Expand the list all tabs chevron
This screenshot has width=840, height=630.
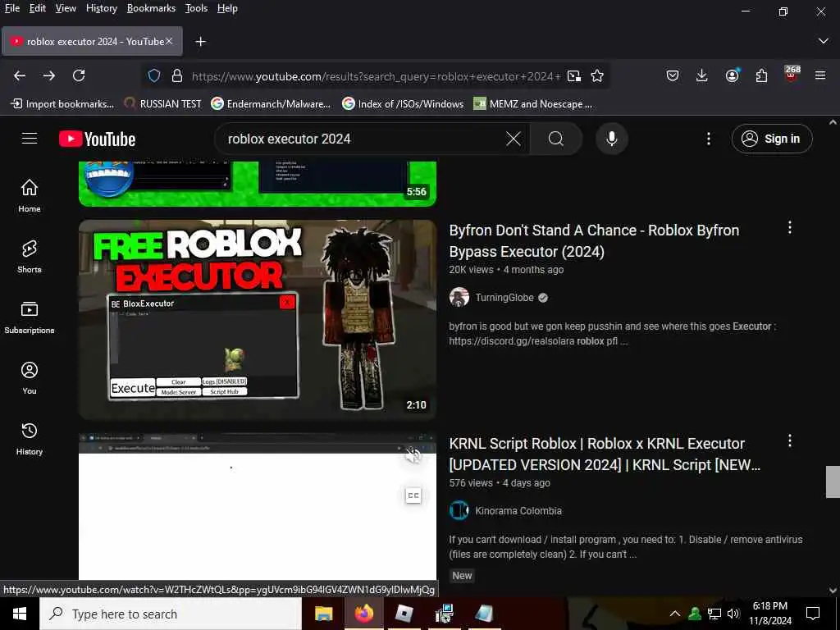[x=823, y=41]
